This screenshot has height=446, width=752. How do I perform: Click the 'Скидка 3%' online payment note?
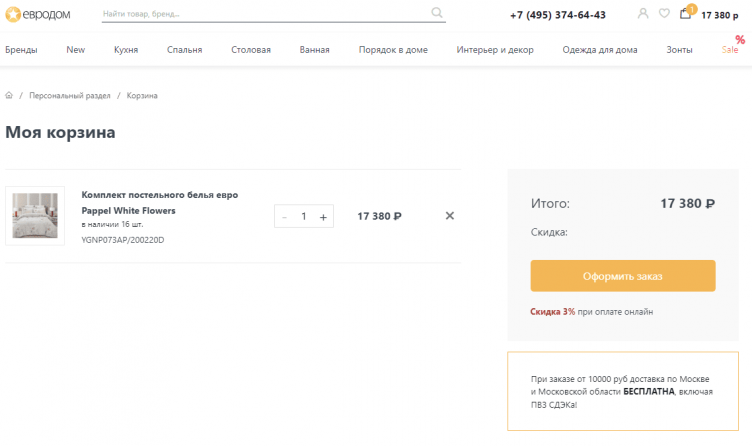point(591,312)
